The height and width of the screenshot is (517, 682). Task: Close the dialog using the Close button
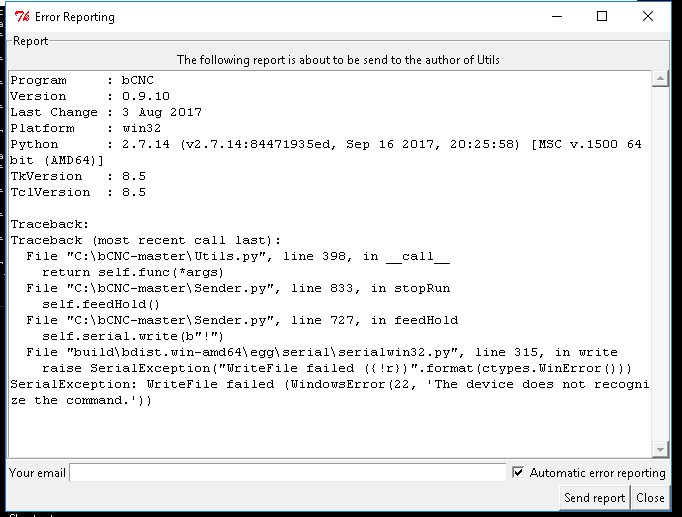(650, 498)
